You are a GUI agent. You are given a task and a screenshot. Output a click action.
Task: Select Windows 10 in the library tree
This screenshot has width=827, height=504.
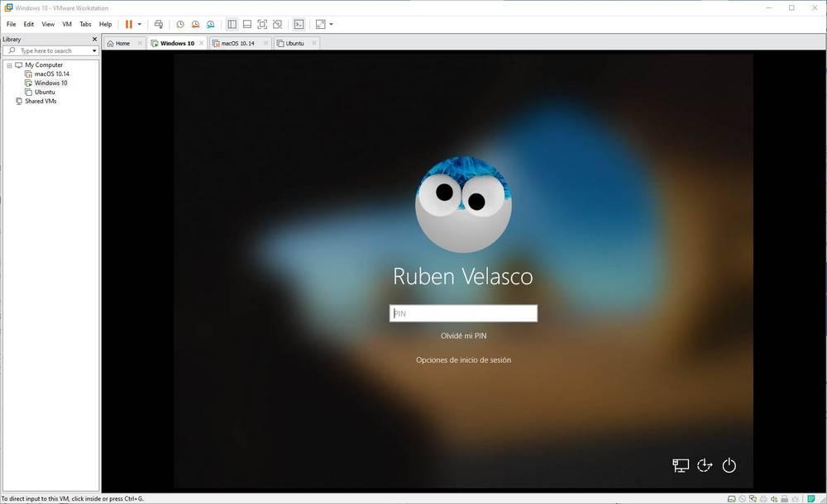coord(50,83)
